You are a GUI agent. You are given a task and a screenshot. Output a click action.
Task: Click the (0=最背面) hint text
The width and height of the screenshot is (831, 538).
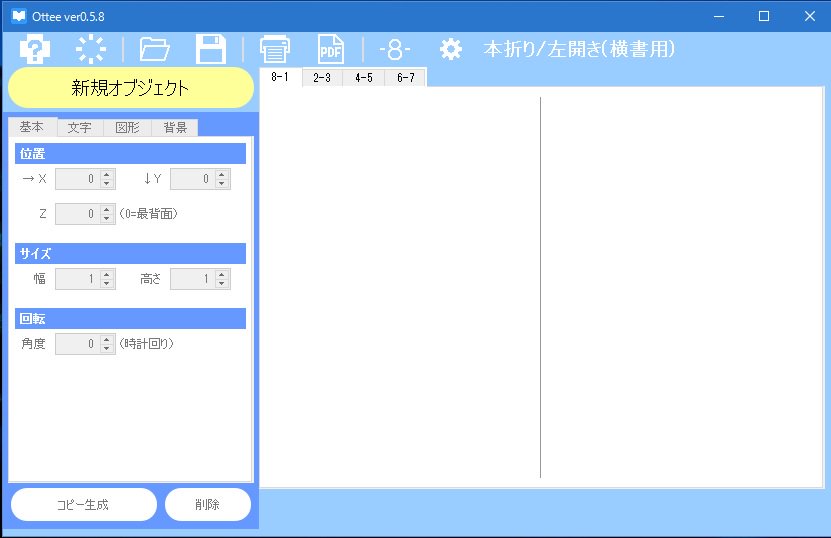[x=148, y=214]
